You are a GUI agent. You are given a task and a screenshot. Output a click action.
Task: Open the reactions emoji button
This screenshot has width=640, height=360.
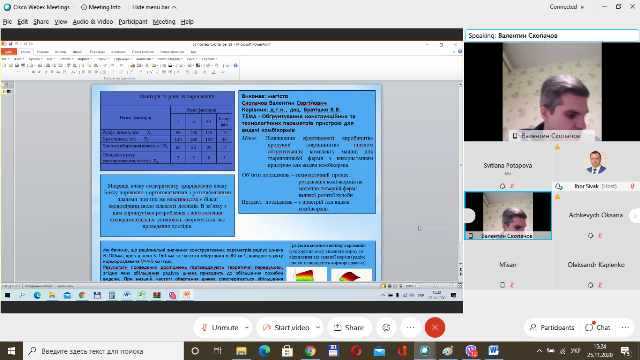click(386, 327)
